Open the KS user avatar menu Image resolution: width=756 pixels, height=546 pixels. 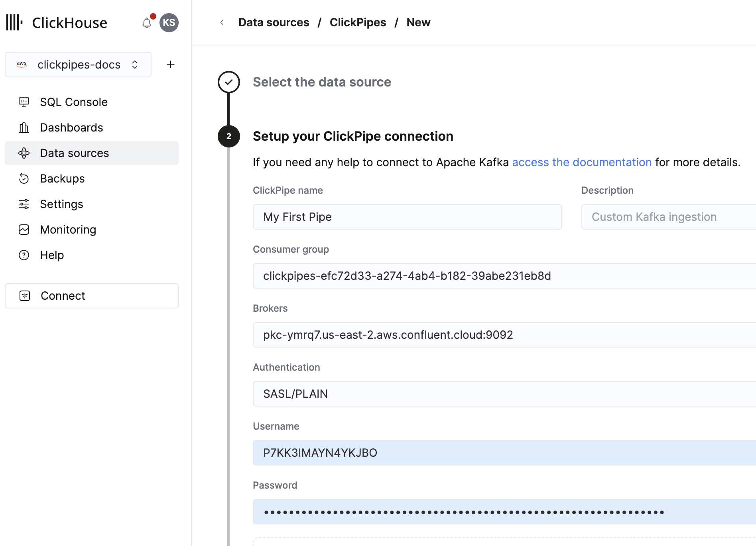coord(169,23)
